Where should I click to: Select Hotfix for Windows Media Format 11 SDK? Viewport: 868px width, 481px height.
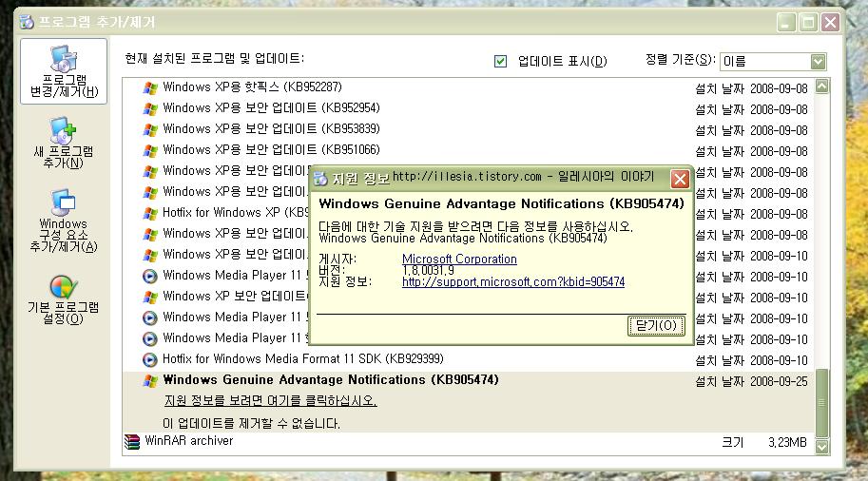click(303, 359)
